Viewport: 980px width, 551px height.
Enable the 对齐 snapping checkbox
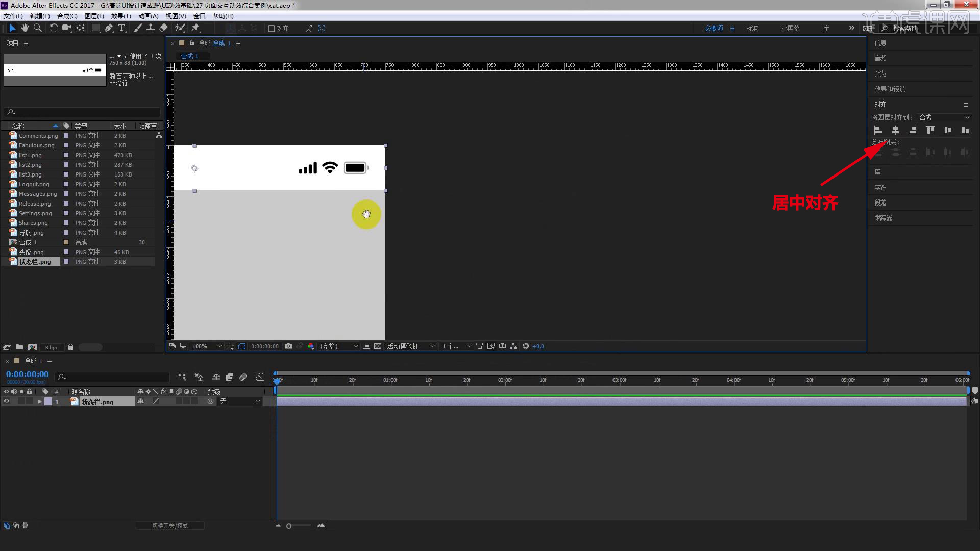272,29
